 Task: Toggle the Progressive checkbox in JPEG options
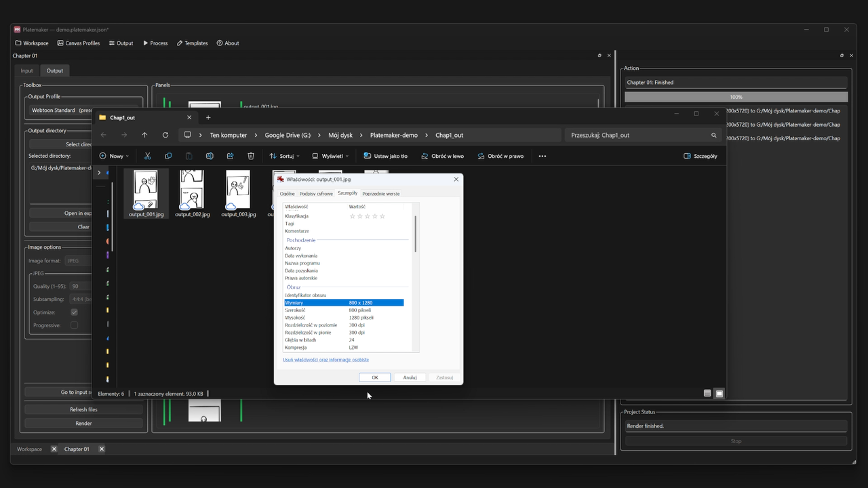(x=74, y=325)
